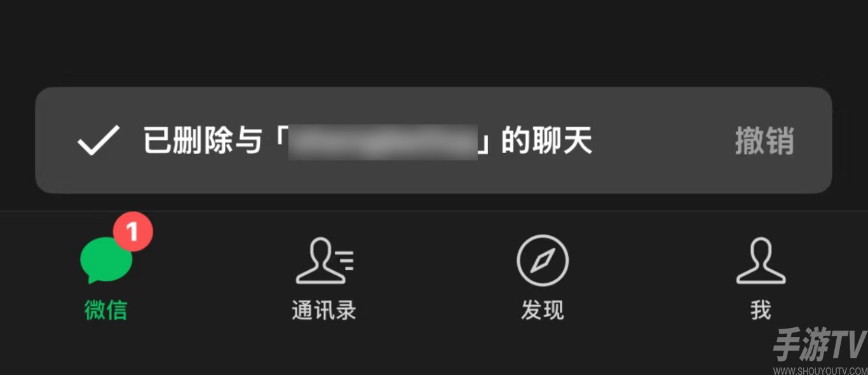Open the Me profile silhouette icon
The width and height of the screenshot is (868, 375).
coord(761,261)
